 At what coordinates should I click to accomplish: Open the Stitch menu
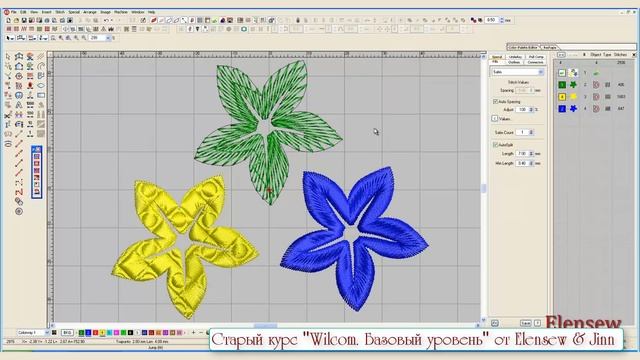point(60,12)
